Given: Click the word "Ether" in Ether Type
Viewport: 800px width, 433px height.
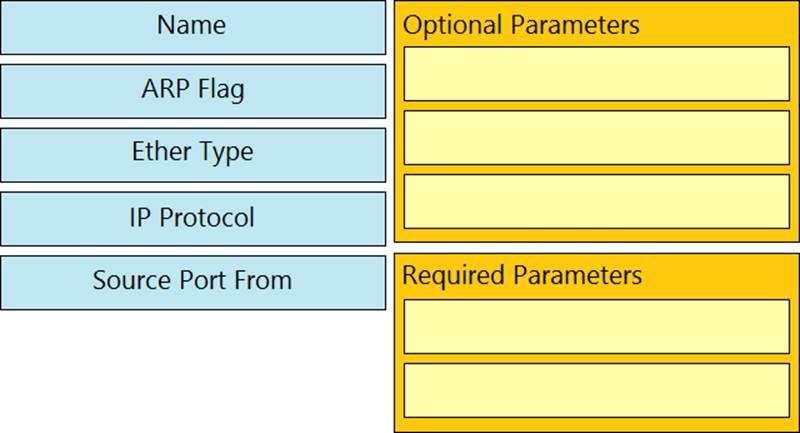Looking at the screenshot, I should click(x=161, y=153).
